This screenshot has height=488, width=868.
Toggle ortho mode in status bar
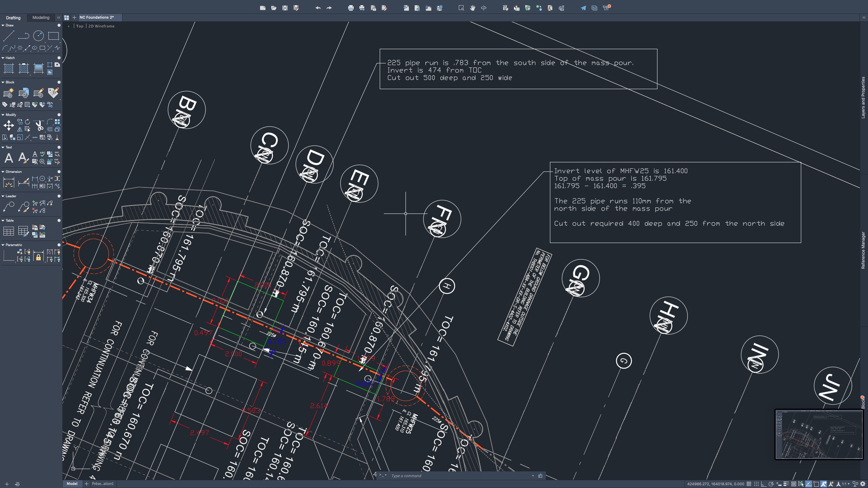tap(764, 484)
